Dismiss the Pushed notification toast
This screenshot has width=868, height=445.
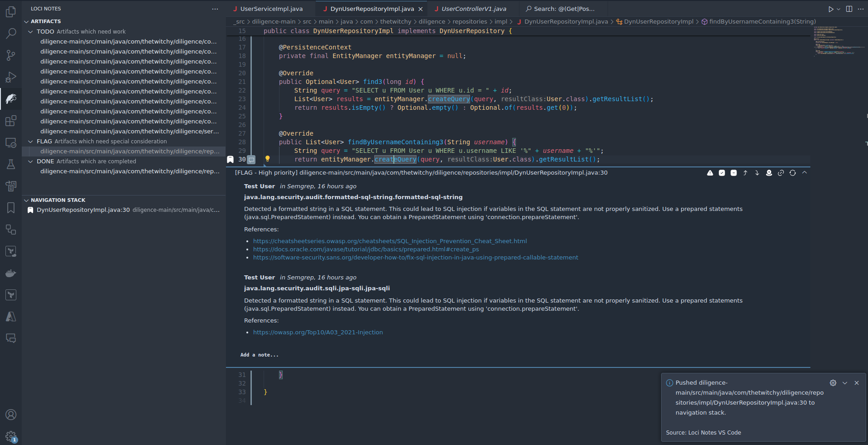[857, 383]
